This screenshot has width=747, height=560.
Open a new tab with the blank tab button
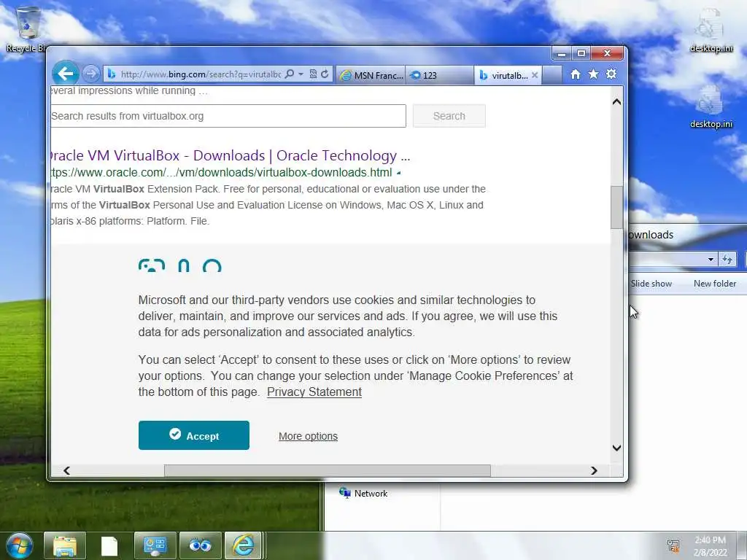click(x=551, y=75)
